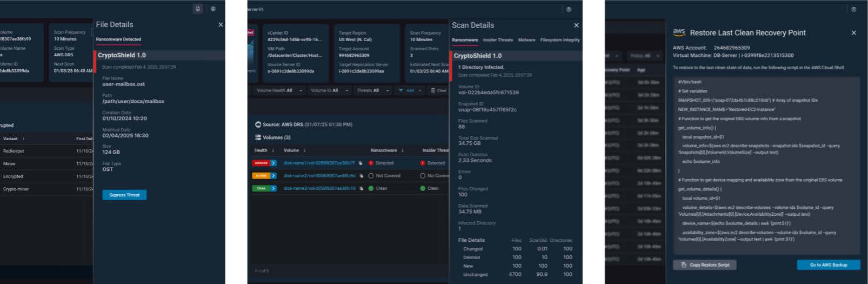Expand the At Risk health badge arrow
The width and height of the screenshot is (868, 284).
(x=273, y=176)
